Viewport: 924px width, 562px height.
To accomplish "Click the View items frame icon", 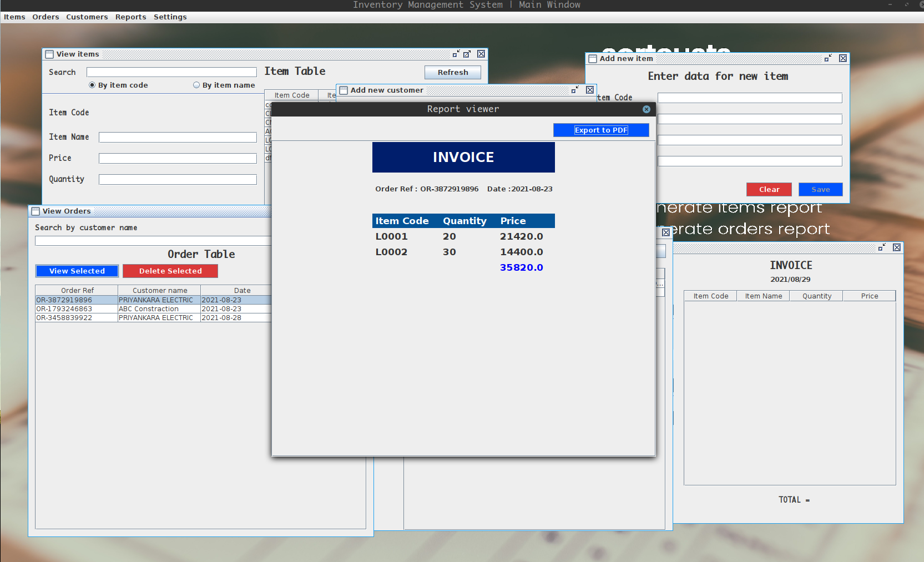I will tap(50, 54).
